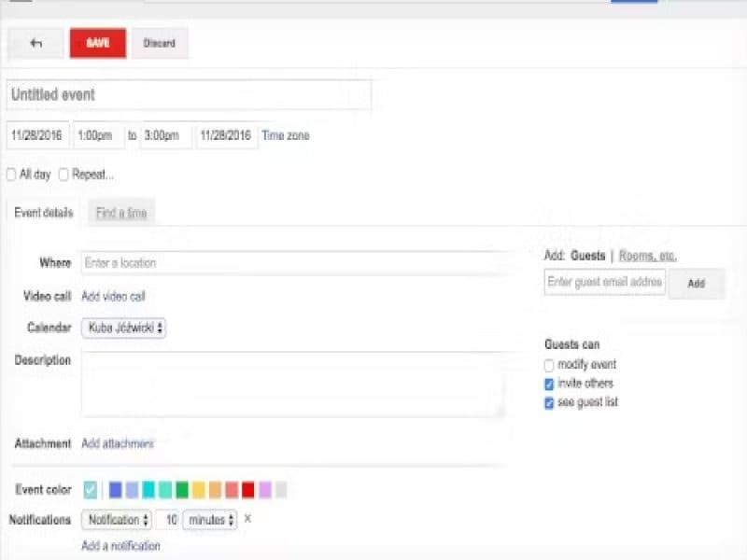Open the Rooms, etc. link
The height and width of the screenshot is (560, 747).
coord(647,256)
